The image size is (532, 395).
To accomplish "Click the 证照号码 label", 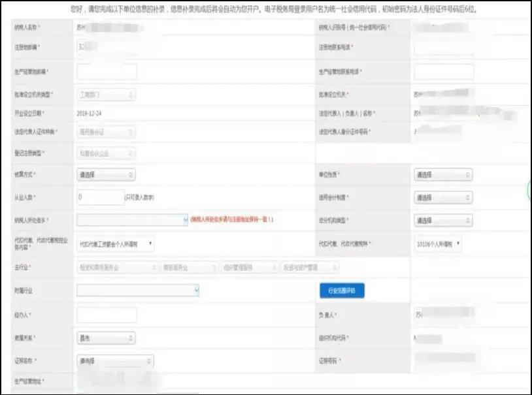I will [x=329, y=361].
